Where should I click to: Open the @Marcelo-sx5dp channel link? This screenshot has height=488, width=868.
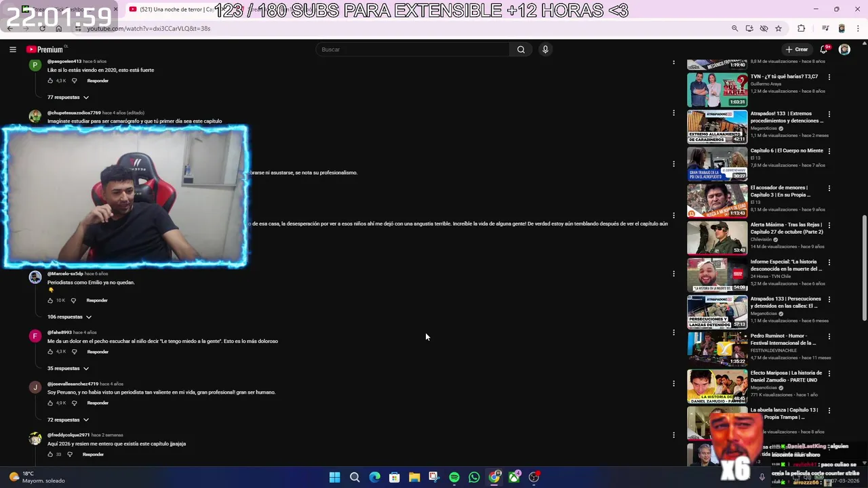[65, 274]
